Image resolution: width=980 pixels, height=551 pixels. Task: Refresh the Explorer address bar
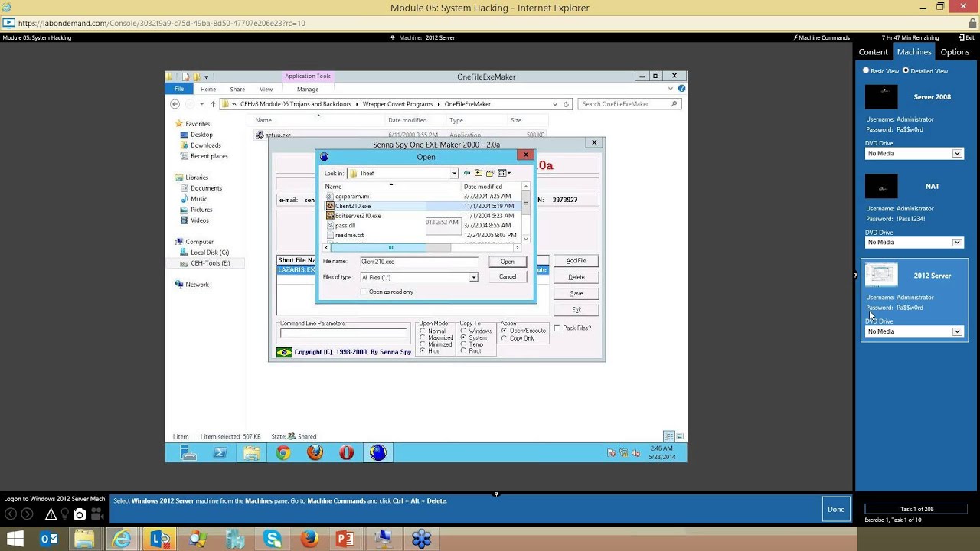tap(567, 104)
